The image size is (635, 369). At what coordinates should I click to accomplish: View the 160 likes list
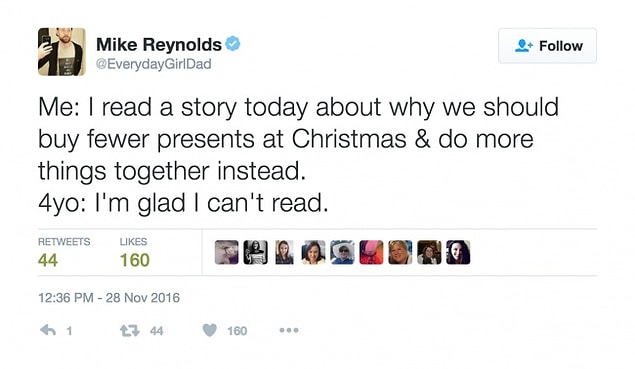135,260
